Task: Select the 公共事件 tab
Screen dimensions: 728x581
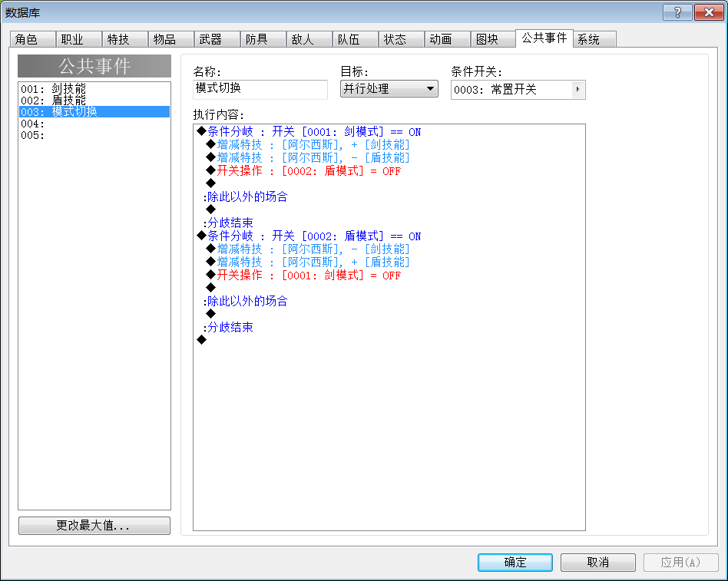Action: 544,38
